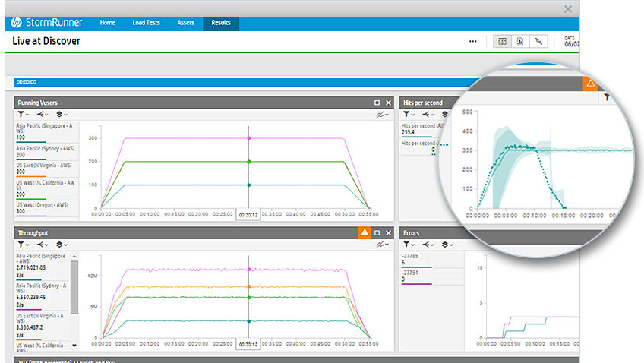
Task: Toggle Asia Pacific (Sydney) 6,550,239.45 Throughput series
Action: pos(43,295)
